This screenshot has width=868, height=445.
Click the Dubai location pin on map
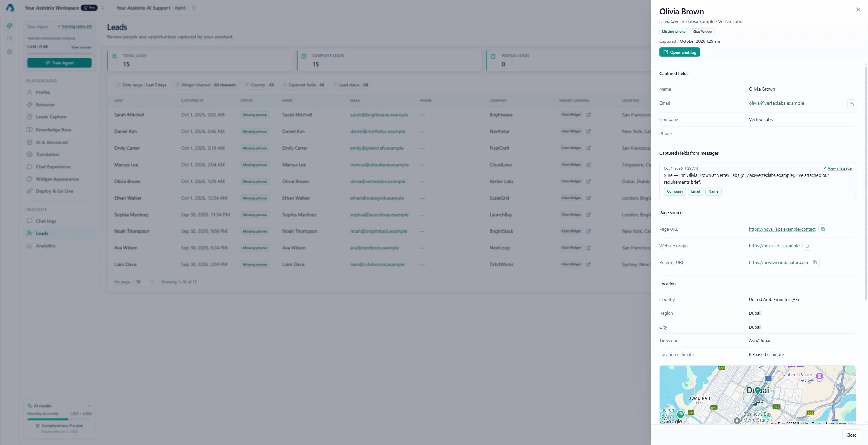coord(757,390)
